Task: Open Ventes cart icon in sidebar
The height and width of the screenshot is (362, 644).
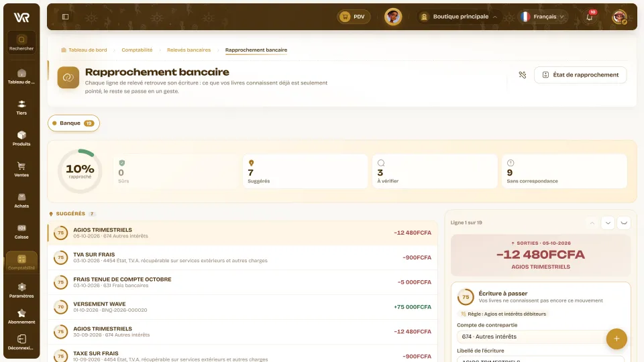Action: pos(21,170)
